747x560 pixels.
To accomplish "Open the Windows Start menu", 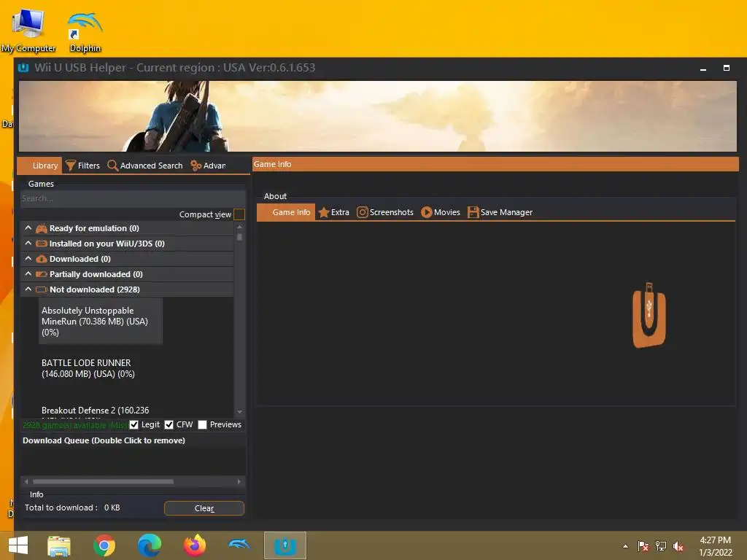I will [18, 545].
